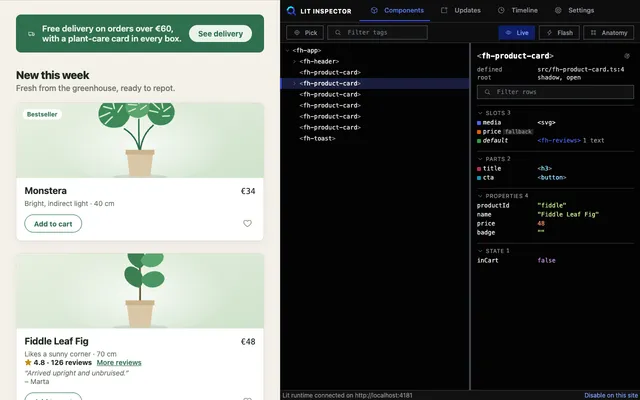
Task: Click the New this week heading
Action: [53, 75]
